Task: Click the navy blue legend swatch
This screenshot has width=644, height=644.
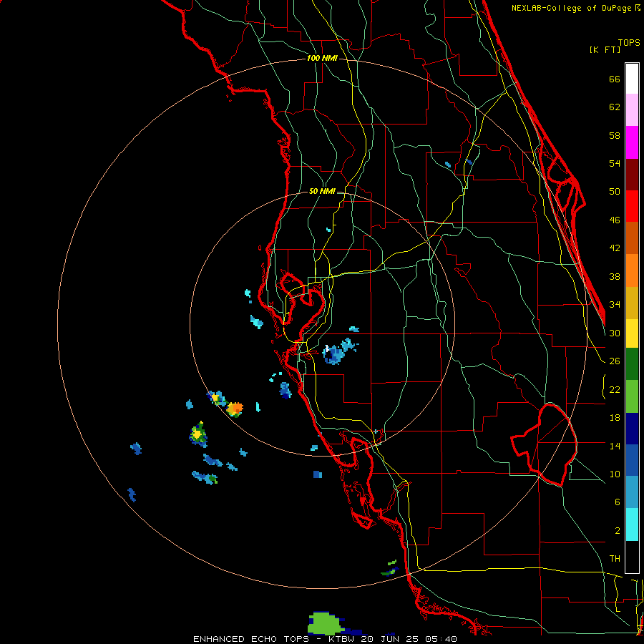Action: pos(632,429)
